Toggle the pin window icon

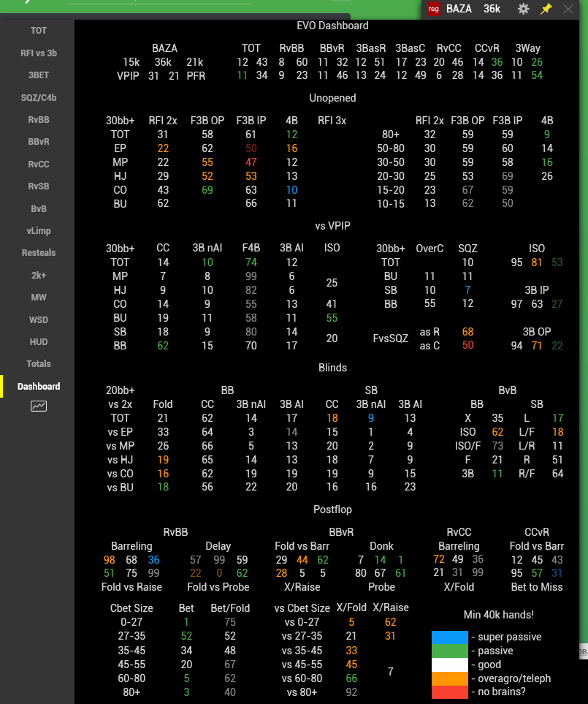[x=546, y=9]
